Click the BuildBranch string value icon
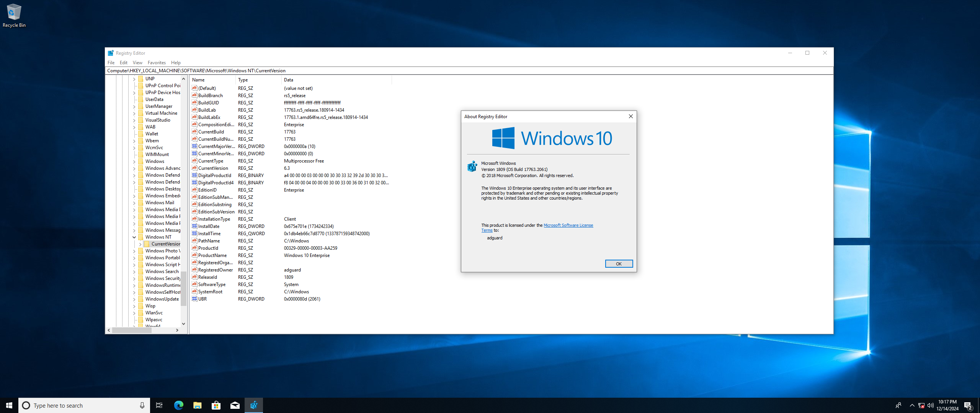The width and height of the screenshot is (980, 413). point(194,95)
